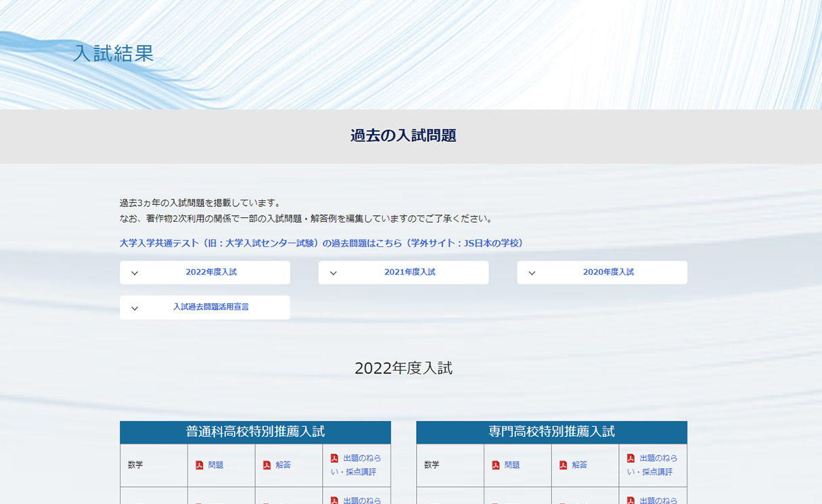Click second-row PDF icon in 普通科 出題のねらい column
Image resolution: width=822 pixels, height=504 pixels.
(334, 501)
